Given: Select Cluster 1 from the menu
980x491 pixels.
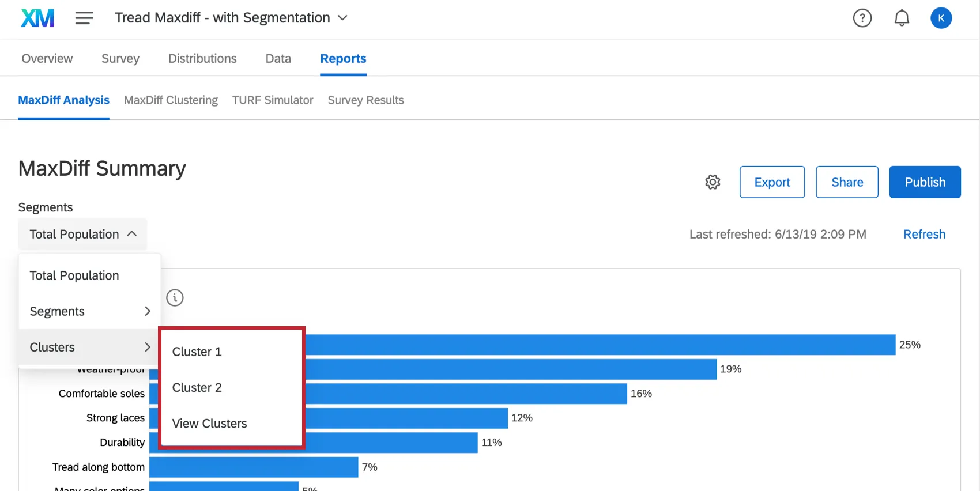Looking at the screenshot, I should point(197,352).
